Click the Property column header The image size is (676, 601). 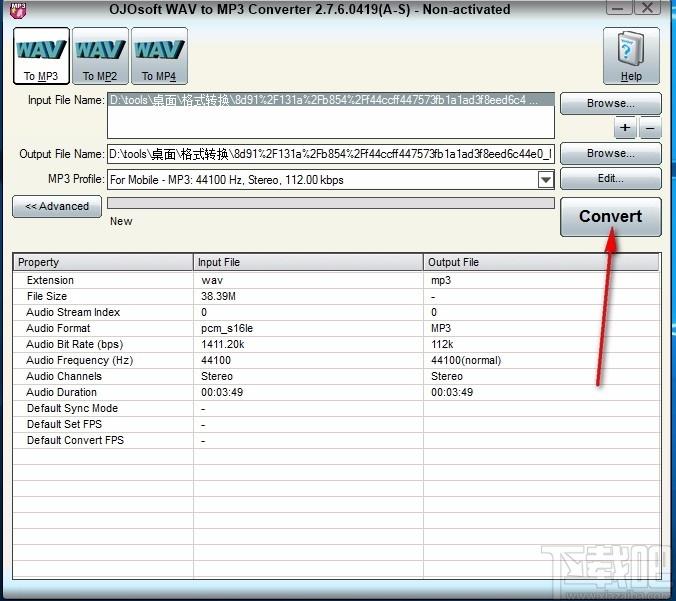click(103, 262)
